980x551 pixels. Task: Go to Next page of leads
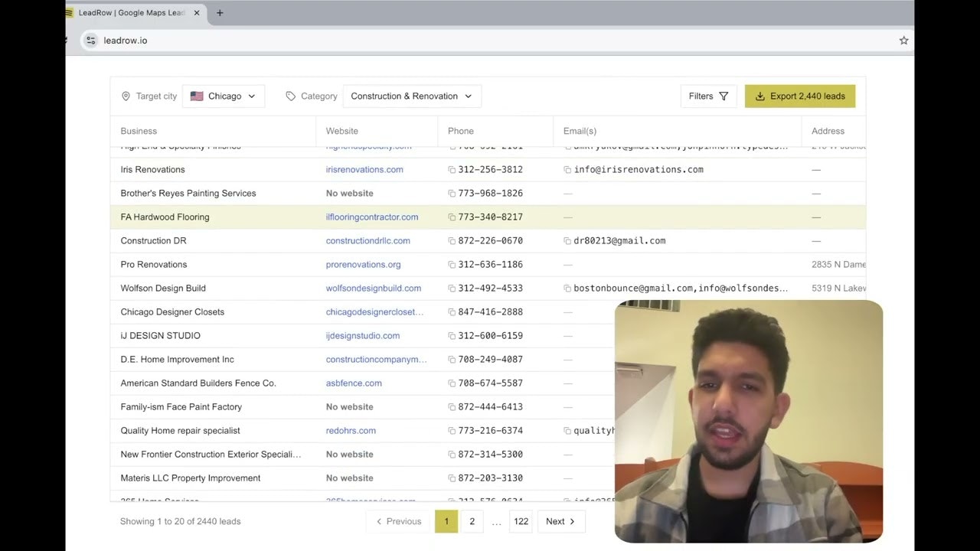[x=560, y=521]
